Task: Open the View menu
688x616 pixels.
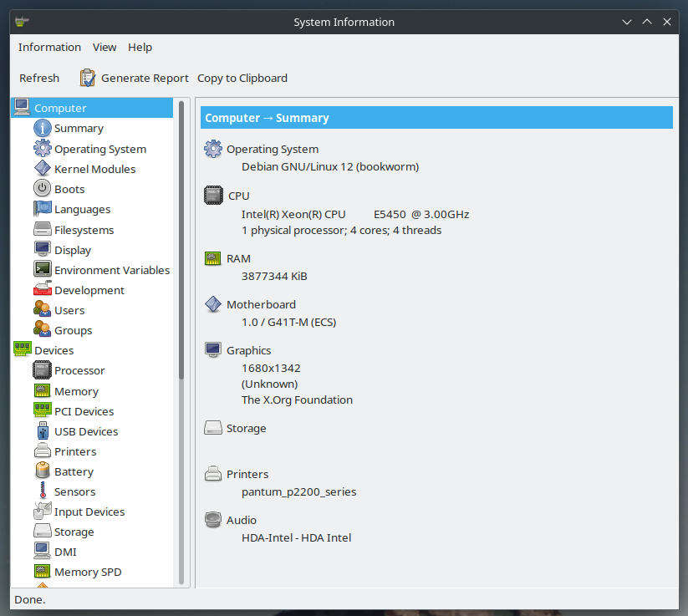Action: [x=104, y=47]
